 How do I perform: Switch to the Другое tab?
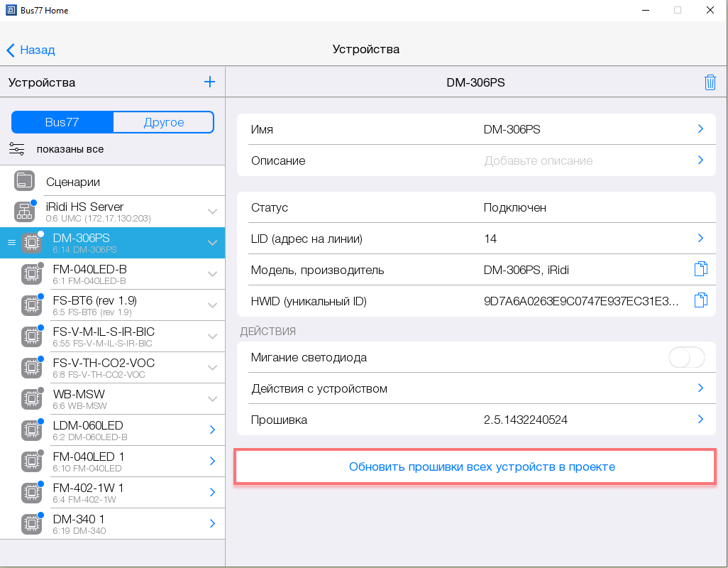click(164, 122)
